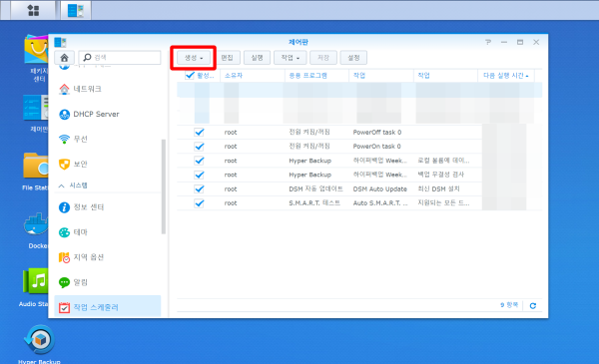This screenshot has width=599, height=364.
Task: Toggle the 로컬 볼륨 Hyper Backup row checkbox
Action: (199, 161)
